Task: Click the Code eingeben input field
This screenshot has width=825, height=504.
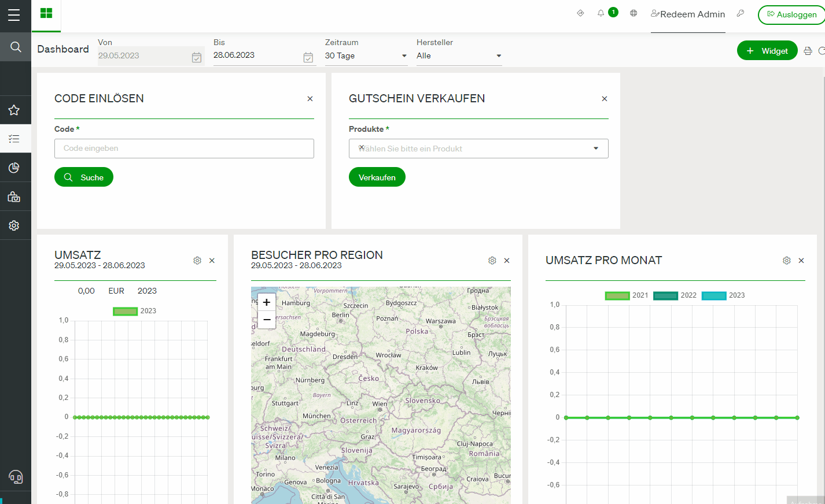Action: 184,149
